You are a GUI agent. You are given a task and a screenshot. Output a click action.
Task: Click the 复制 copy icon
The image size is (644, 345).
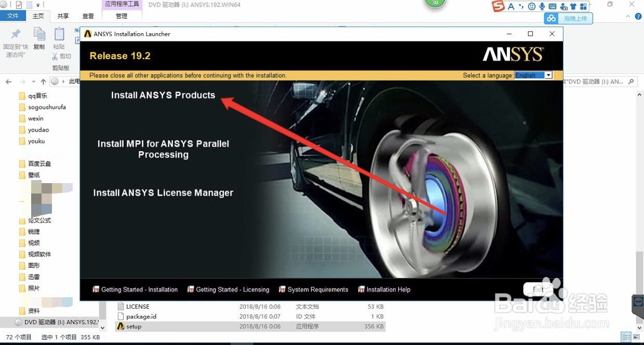[39, 34]
